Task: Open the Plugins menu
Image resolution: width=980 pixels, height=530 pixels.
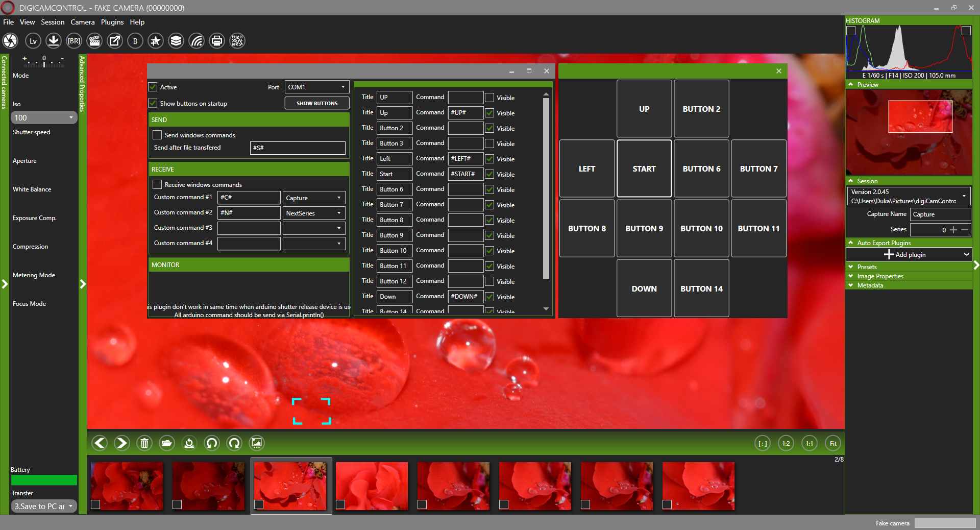Action: point(112,22)
